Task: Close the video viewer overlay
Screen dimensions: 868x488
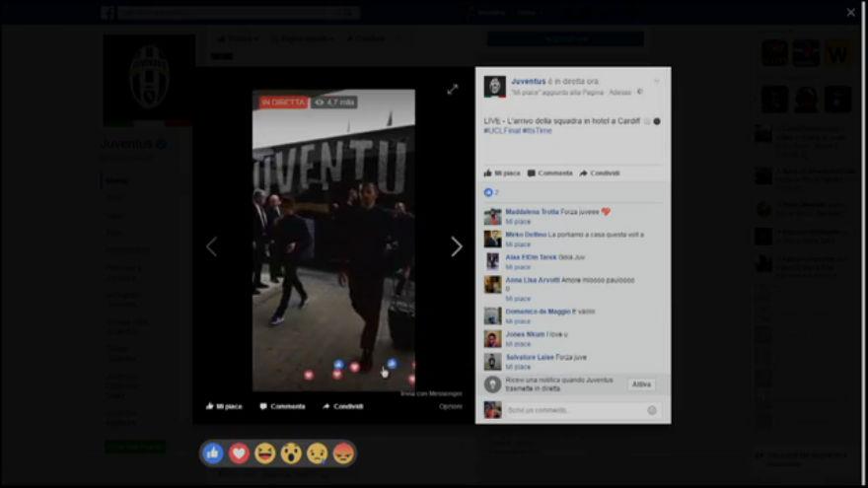Action: tap(850, 13)
